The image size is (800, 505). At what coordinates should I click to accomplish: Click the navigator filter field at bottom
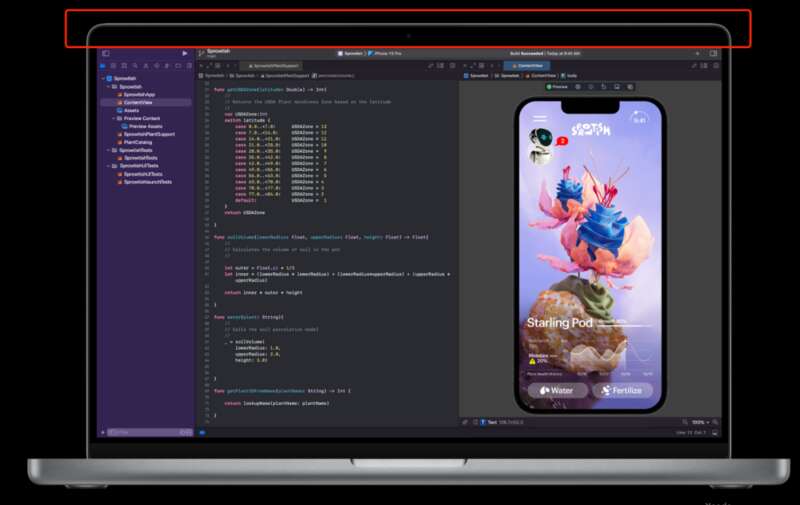(x=149, y=432)
